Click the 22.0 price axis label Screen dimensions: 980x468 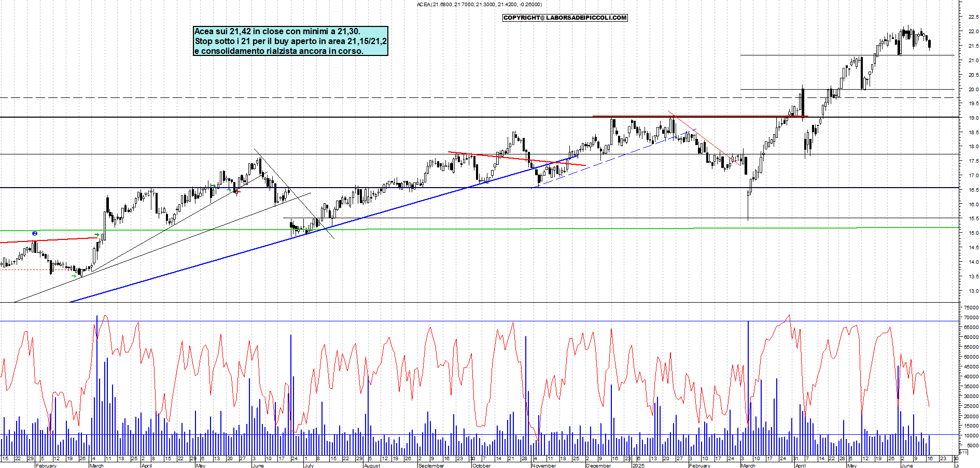973,32
